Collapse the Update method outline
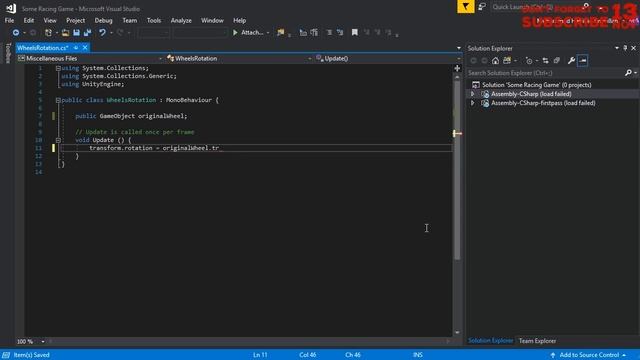 tap(58, 140)
